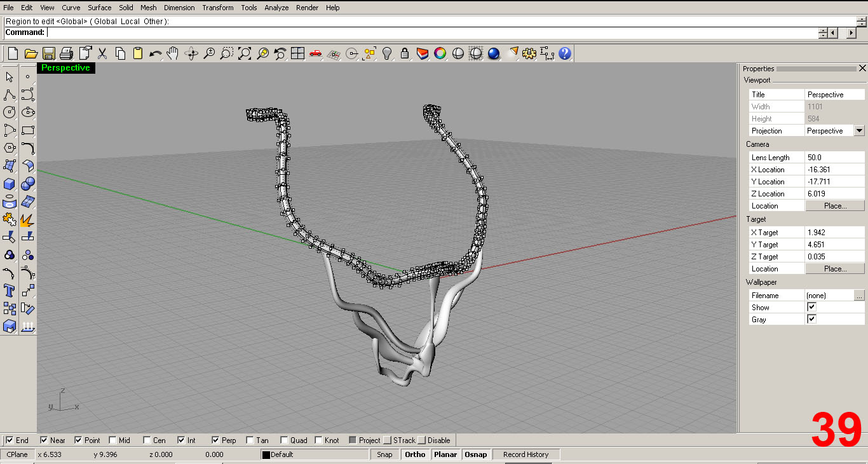Viewport: 868px width, 464px height.
Task: Choose the Local command-line option
Action: pyautogui.click(x=132, y=21)
